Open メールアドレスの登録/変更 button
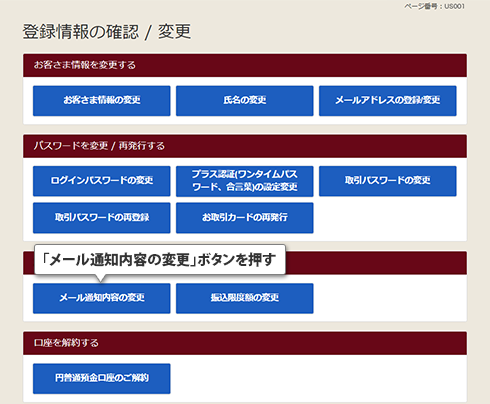Viewport: 490px width, 404px height. [388, 101]
